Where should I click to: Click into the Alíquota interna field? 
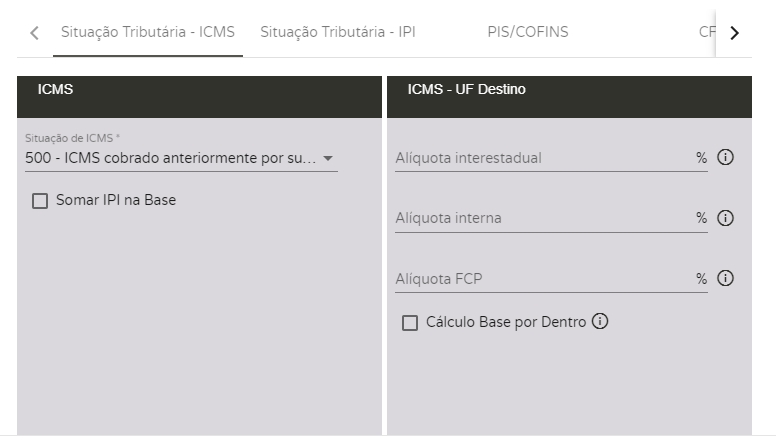point(540,218)
